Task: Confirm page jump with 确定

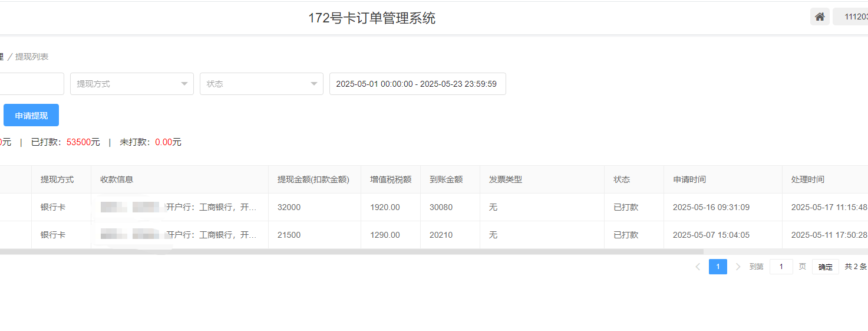Action: tap(826, 267)
